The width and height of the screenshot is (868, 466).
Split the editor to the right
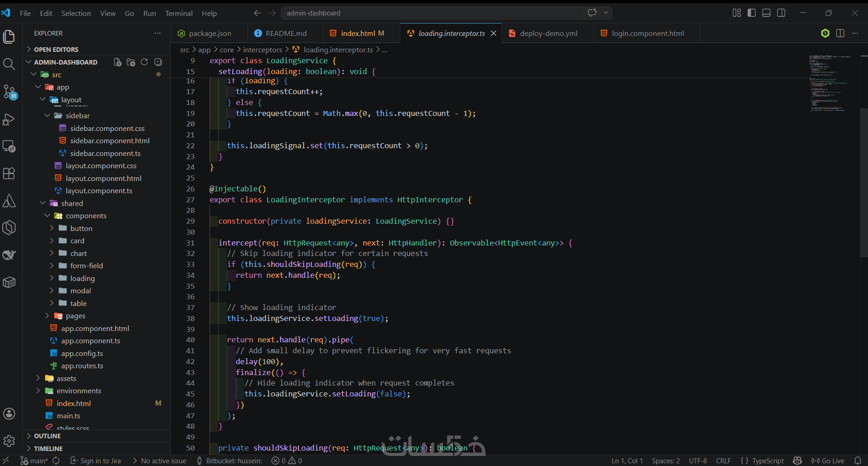click(x=840, y=33)
